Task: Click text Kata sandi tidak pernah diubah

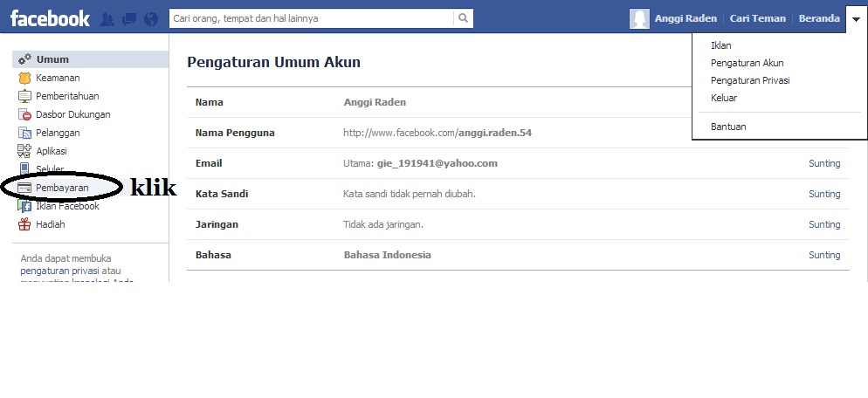Action: tap(410, 194)
